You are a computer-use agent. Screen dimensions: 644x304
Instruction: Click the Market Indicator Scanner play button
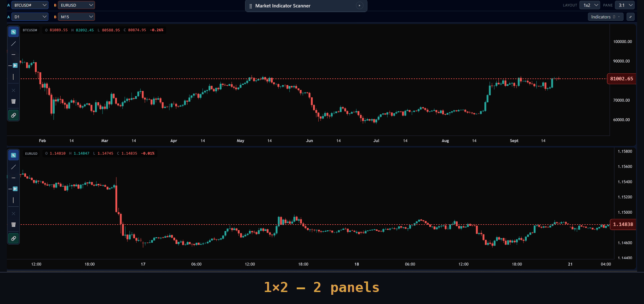click(x=359, y=6)
